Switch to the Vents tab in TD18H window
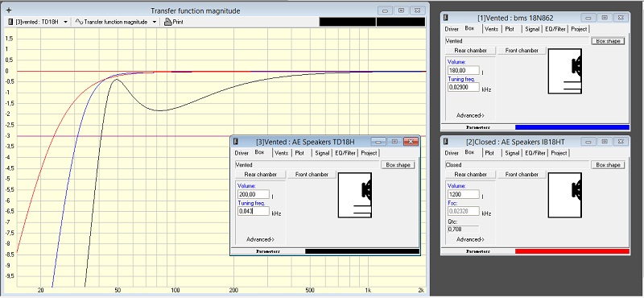 (x=281, y=153)
